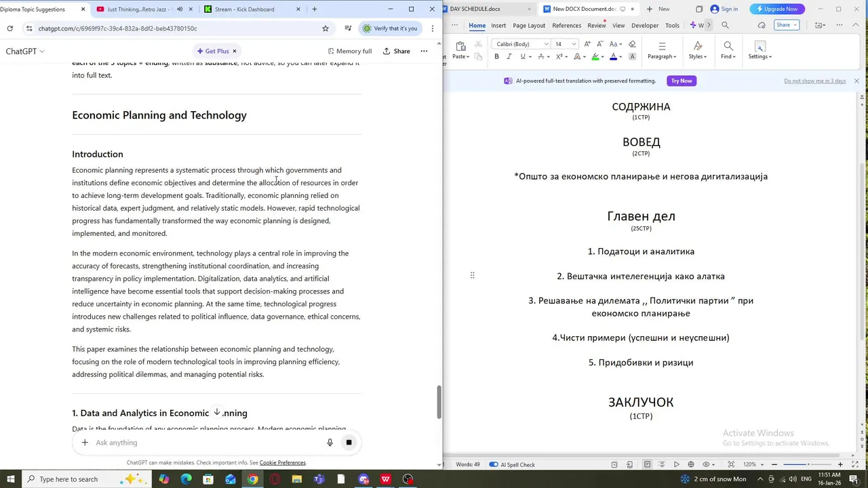868x488 pixels.
Task: Click the search magnifier in WPS menu bar
Action: 725,25
